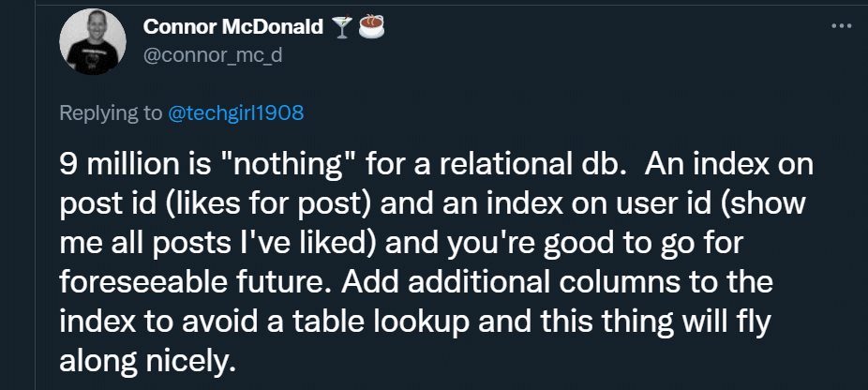Click the "Replying to" label text
This screenshot has width=868, height=390.
[111, 112]
